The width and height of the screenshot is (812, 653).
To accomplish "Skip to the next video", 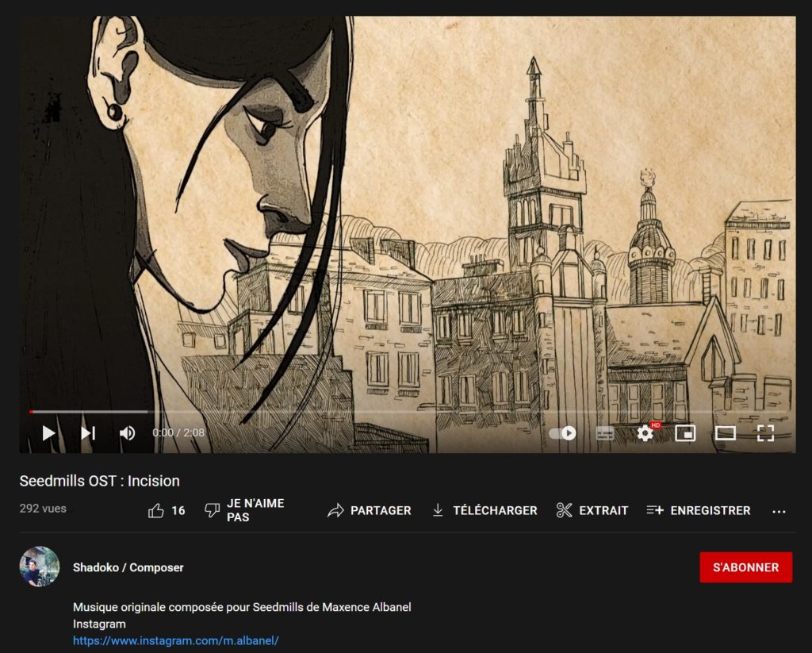I will pos(88,433).
